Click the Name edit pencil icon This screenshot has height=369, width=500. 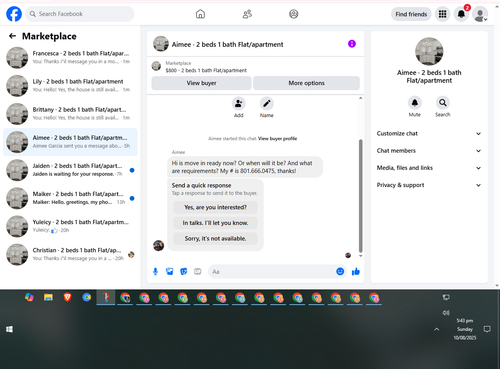(267, 103)
